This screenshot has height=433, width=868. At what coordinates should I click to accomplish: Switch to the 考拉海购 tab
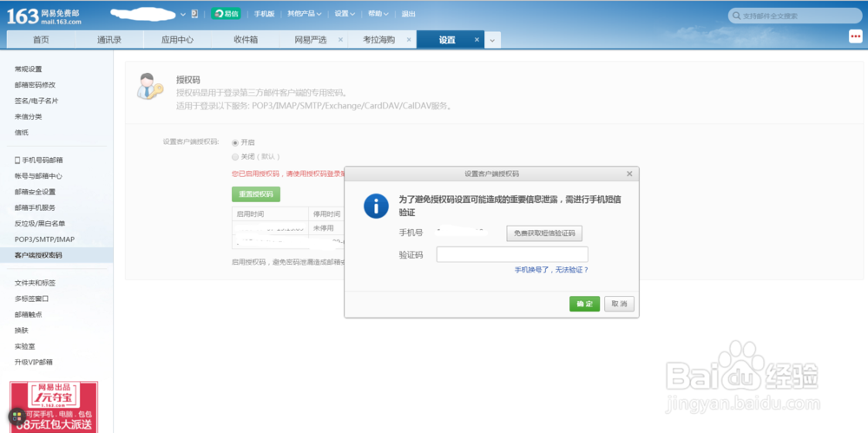(x=378, y=40)
